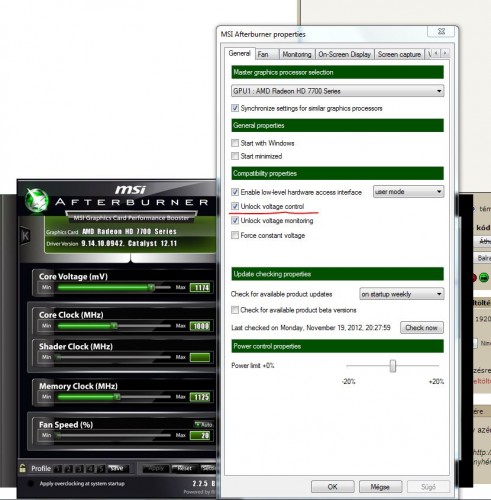The image size is (491, 500).
Task: Click the OK button
Action: point(332,487)
